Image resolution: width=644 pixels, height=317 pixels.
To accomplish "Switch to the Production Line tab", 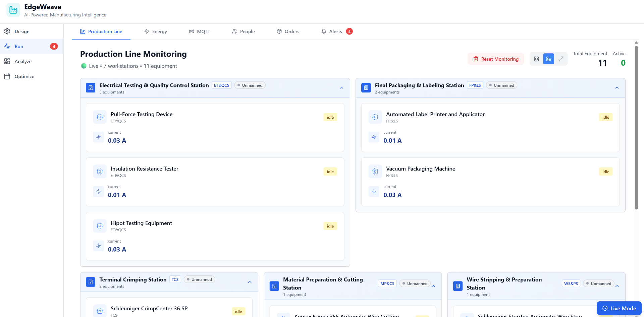I will (x=101, y=31).
